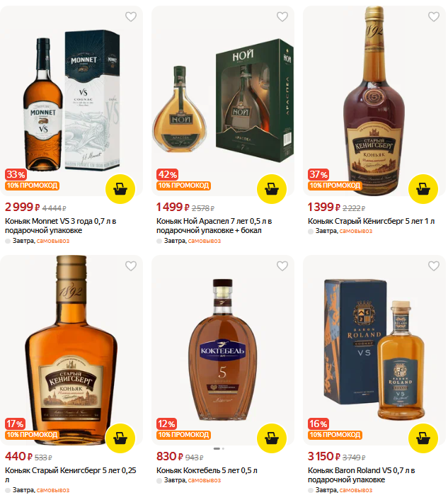Add Baron Roland VS to cart
The height and width of the screenshot is (500, 448).
click(x=423, y=438)
